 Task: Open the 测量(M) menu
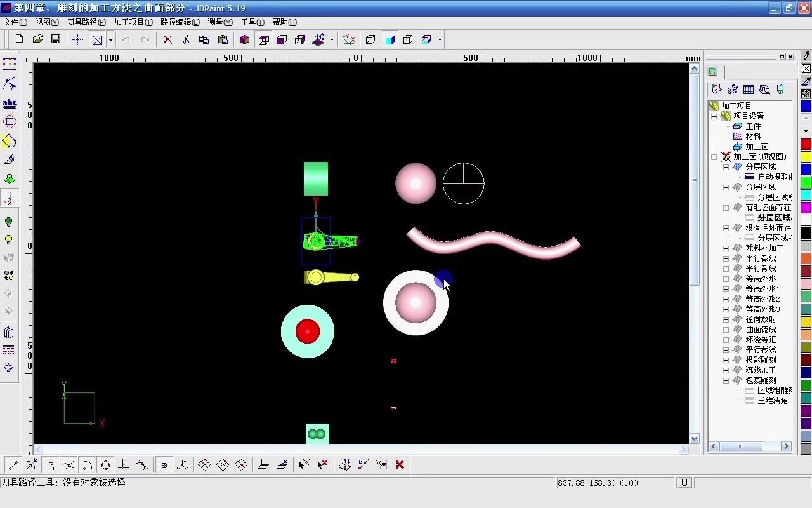point(220,22)
